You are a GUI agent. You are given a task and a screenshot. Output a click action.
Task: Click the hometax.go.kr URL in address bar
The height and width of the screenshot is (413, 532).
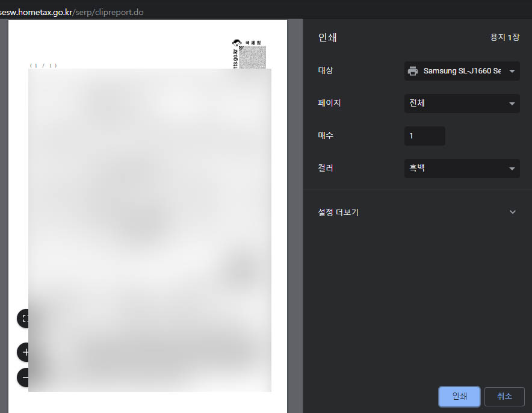pos(72,12)
